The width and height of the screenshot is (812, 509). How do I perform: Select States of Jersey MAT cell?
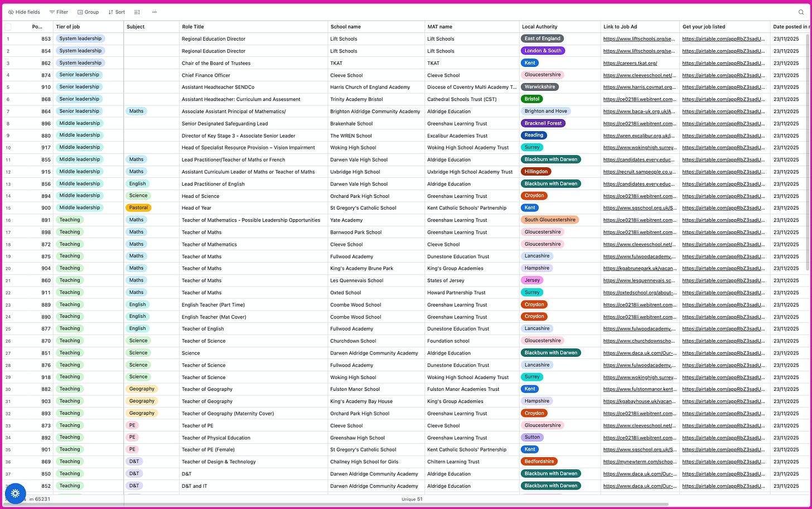click(472, 280)
